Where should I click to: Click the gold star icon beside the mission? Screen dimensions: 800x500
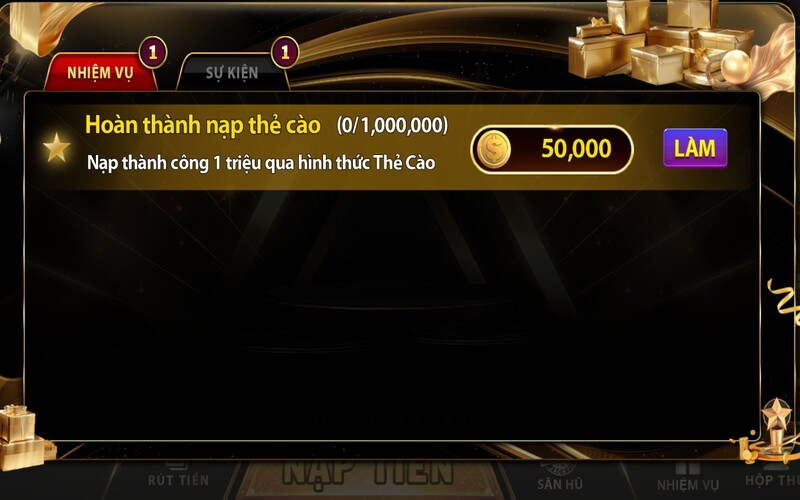pyautogui.click(x=56, y=148)
